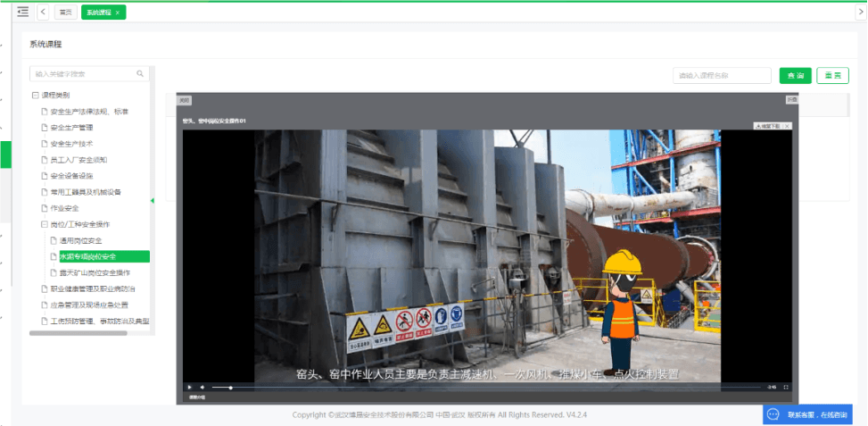
Task: Click the green panel collapse arrow handle
Action: point(152,200)
